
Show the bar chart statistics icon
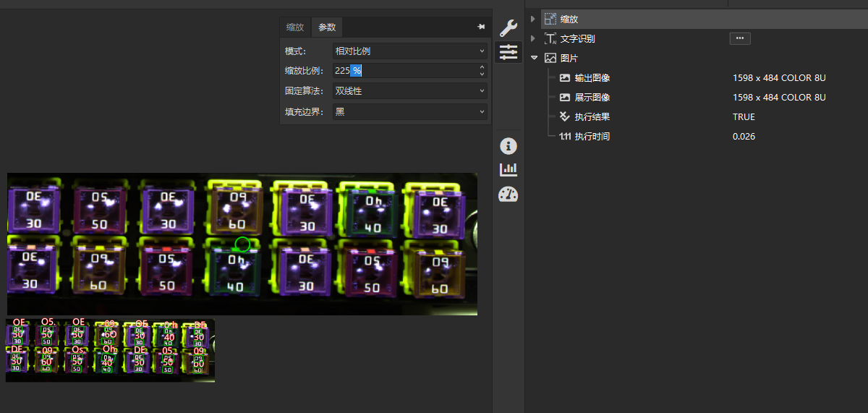(509, 169)
